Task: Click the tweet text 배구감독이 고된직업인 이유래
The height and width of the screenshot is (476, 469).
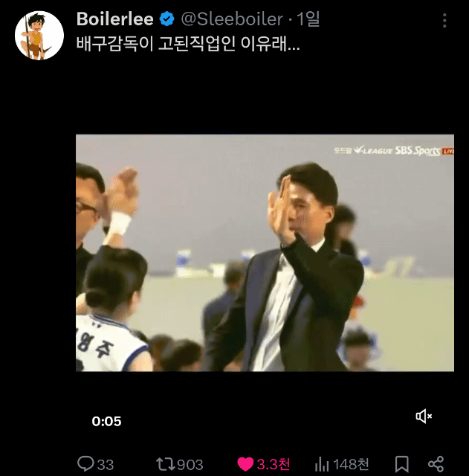Action: (x=188, y=44)
